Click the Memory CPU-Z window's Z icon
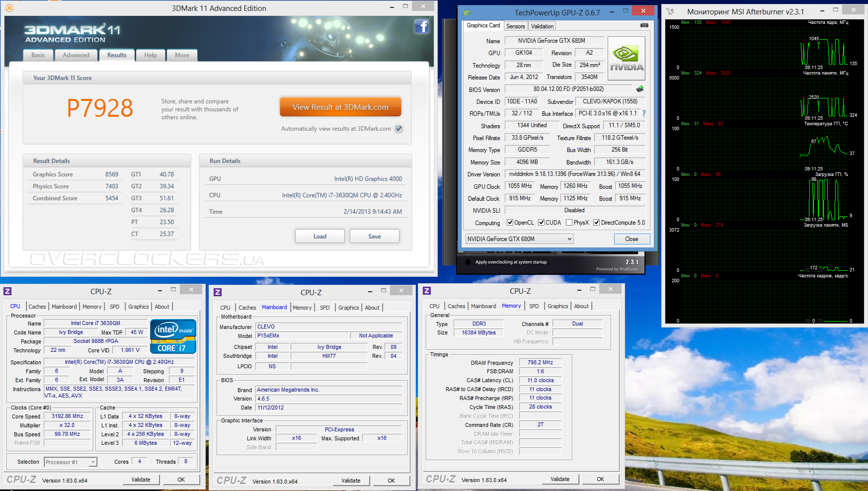The height and width of the screenshot is (491, 868). click(427, 291)
